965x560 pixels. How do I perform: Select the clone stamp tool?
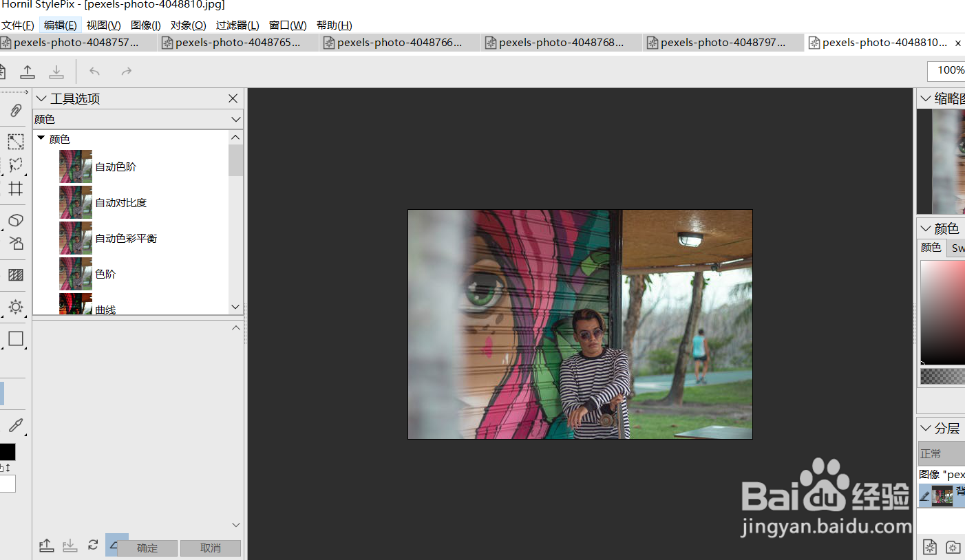coord(16,243)
